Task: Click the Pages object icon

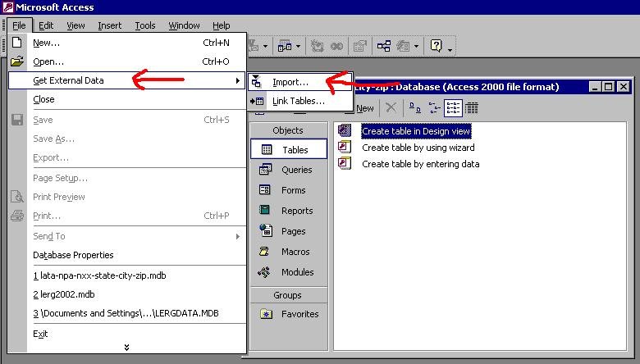Action: click(x=266, y=230)
